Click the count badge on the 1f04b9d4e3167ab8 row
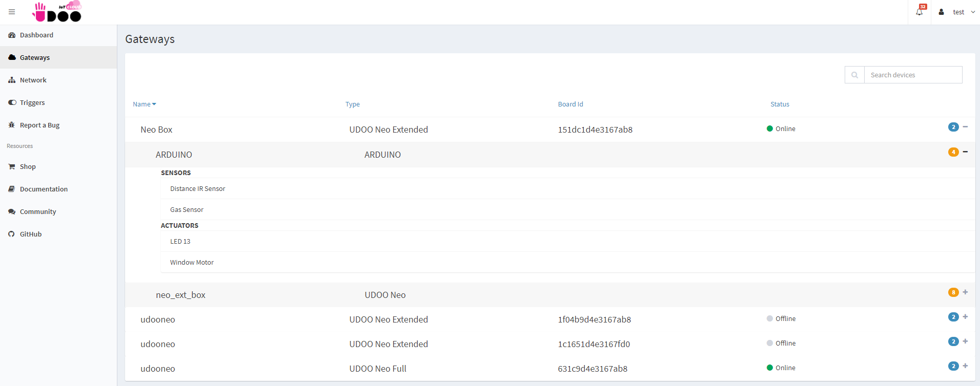Image resolution: width=980 pixels, height=386 pixels. pos(953,317)
